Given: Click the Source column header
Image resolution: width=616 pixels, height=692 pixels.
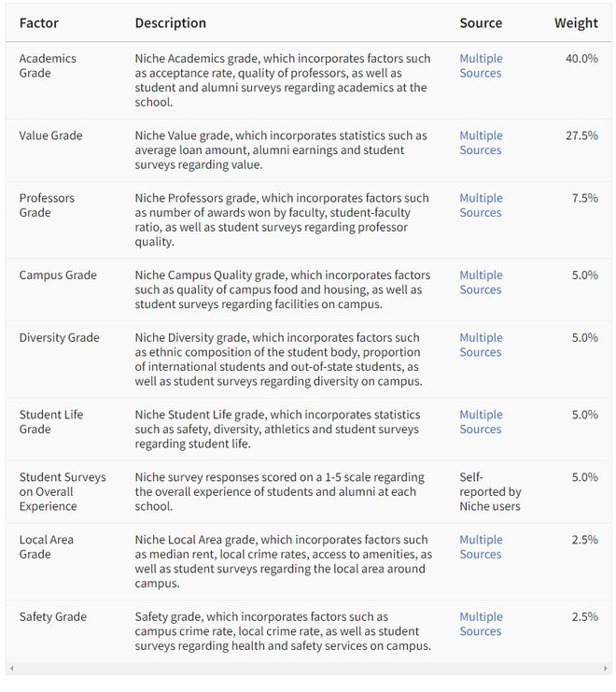Looking at the screenshot, I should 481,23.
